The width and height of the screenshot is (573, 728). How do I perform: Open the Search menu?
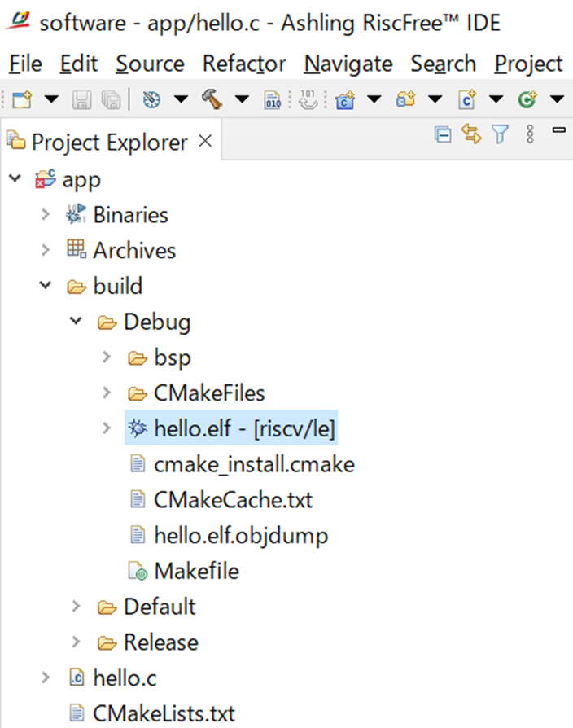pos(443,64)
